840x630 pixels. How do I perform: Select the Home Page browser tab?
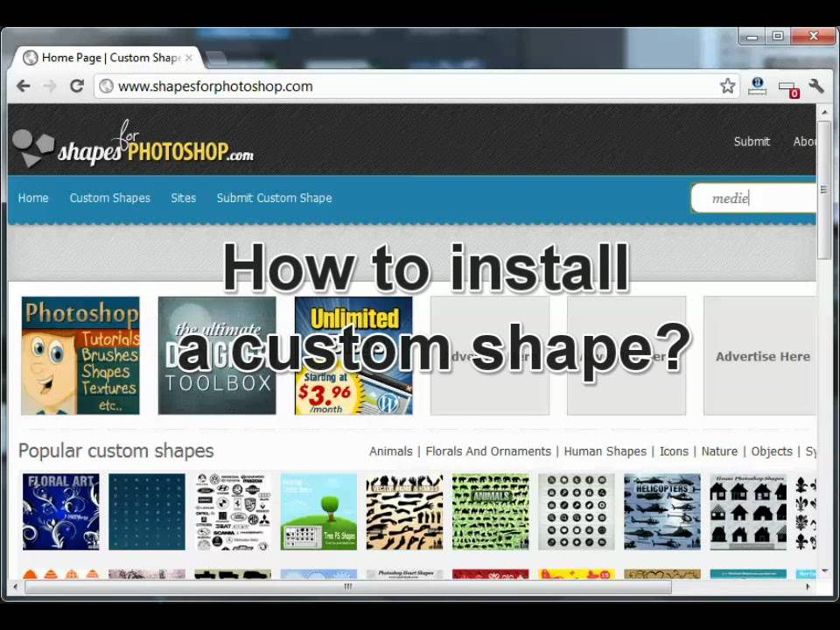[107, 58]
